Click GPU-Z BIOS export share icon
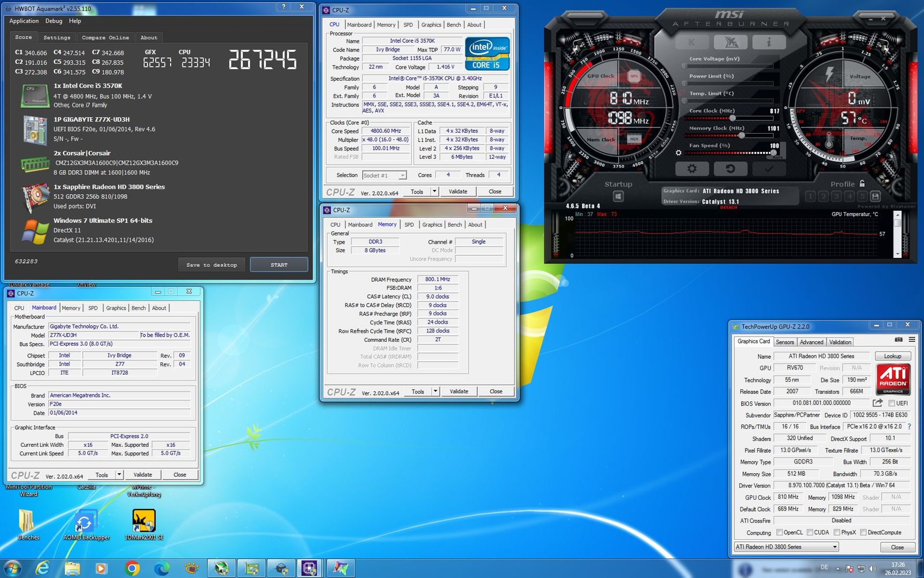This screenshot has width=924, height=578. [877, 403]
